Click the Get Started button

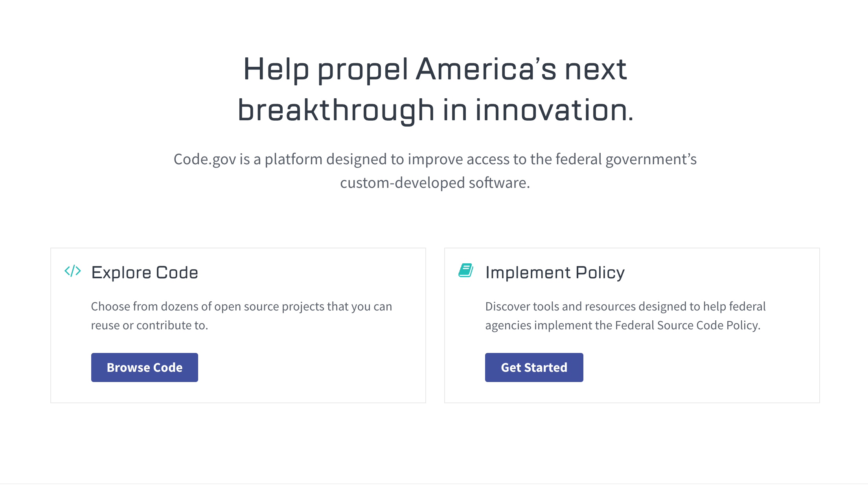[x=534, y=367]
